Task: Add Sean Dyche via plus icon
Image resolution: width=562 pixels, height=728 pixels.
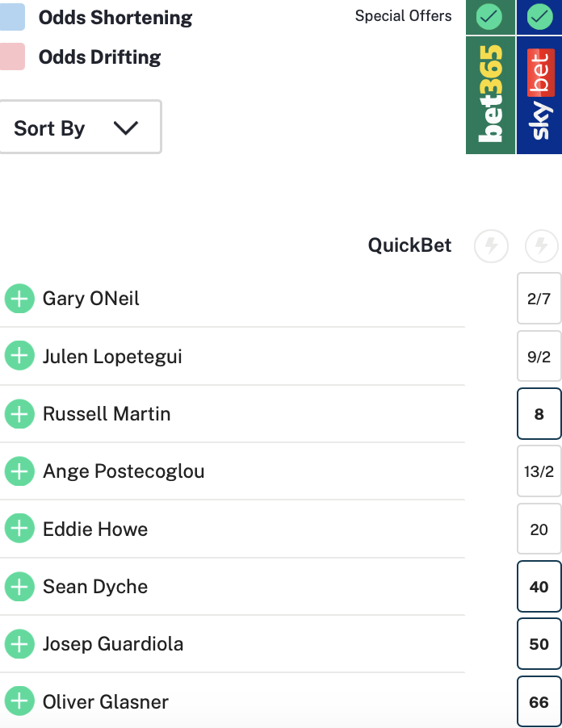Action: pos(19,586)
